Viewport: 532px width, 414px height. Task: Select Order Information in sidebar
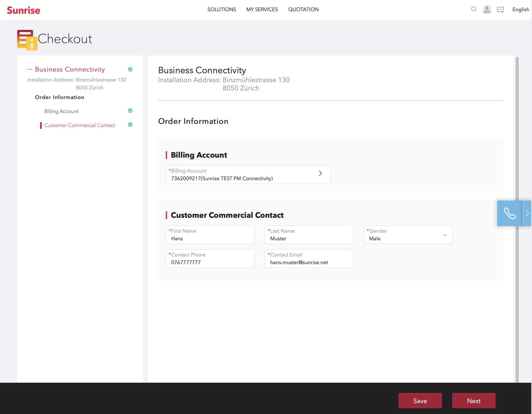pos(60,97)
